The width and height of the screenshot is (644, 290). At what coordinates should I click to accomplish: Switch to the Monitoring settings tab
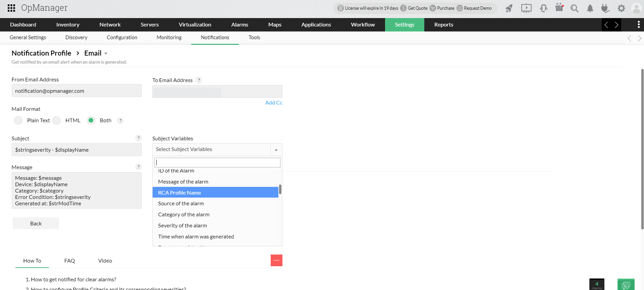pyautogui.click(x=169, y=38)
